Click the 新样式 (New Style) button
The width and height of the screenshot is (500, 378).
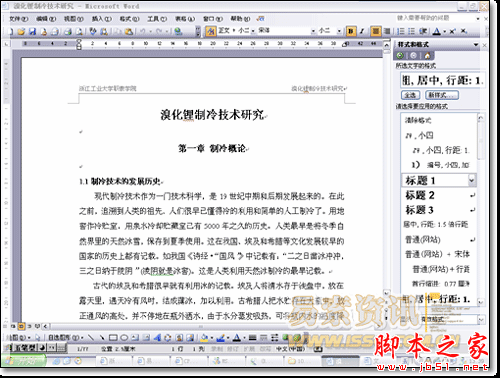[x=442, y=95]
